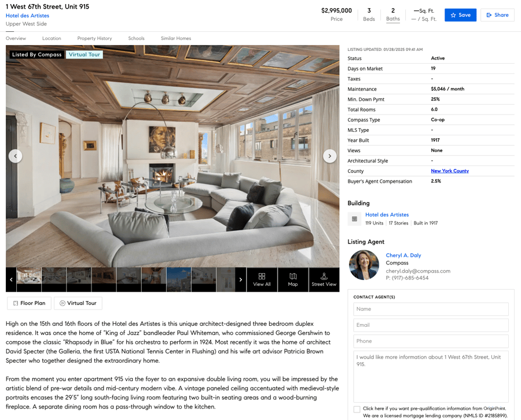Viewport: 521px width, 420px height.
Task: Open Cheryl A. Daly's agent profile
Action: click(x=403, y=255)
